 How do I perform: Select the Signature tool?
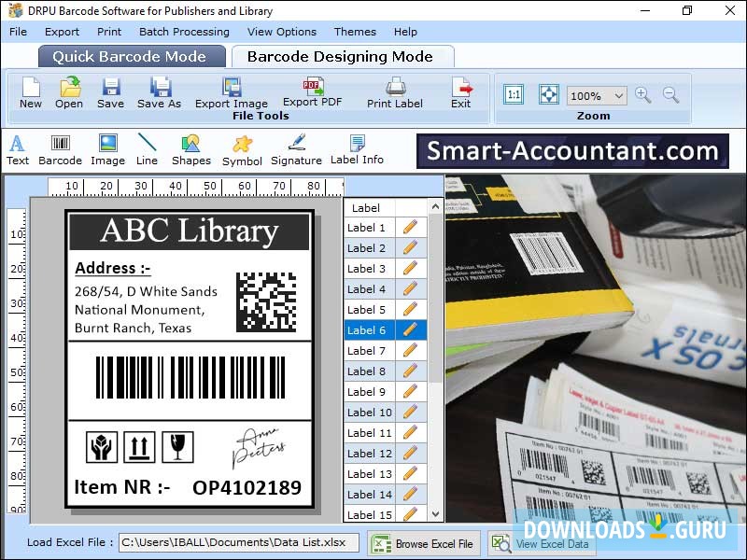[x=296, y=149]
